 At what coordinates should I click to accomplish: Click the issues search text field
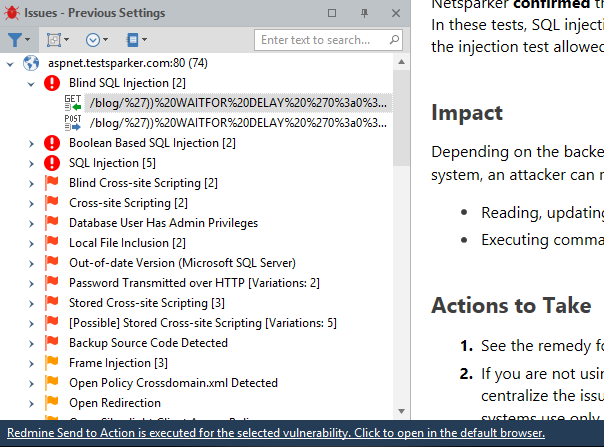click(323, 40)
